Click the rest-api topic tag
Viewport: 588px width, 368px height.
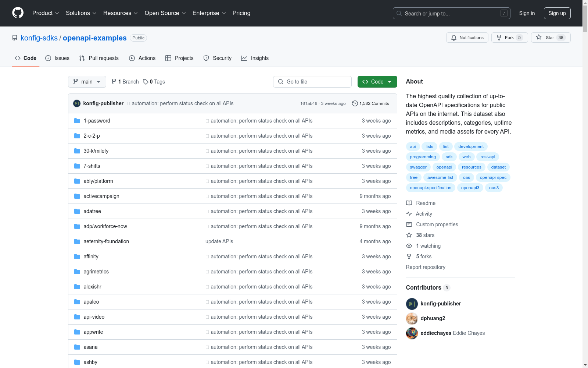point(488,157)
